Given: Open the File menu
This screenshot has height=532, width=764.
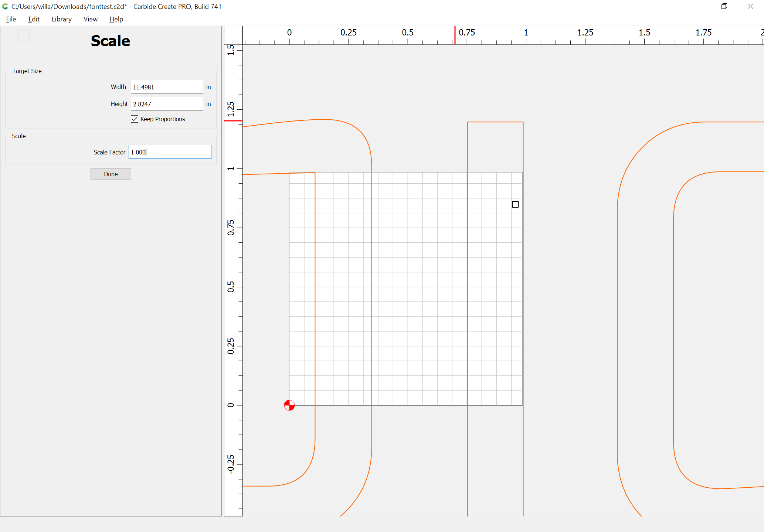Looking at the screenshot, I should coord(11,19).
